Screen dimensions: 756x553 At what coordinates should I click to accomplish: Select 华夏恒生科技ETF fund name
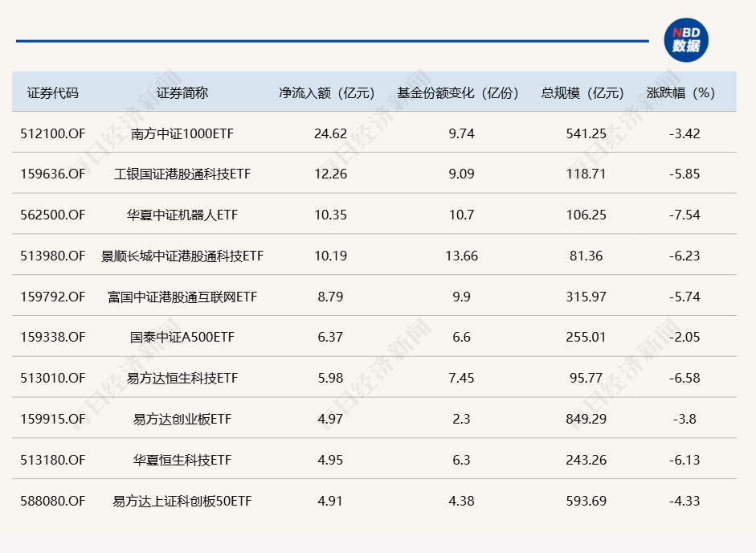182,461
